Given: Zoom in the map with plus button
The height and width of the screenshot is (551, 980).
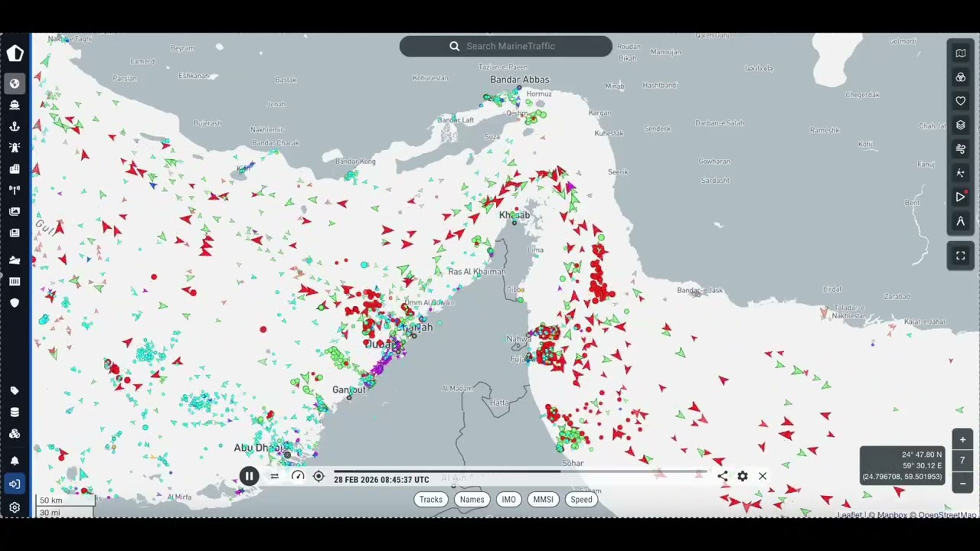Looking at the screenshot, I should pos(962,440).
